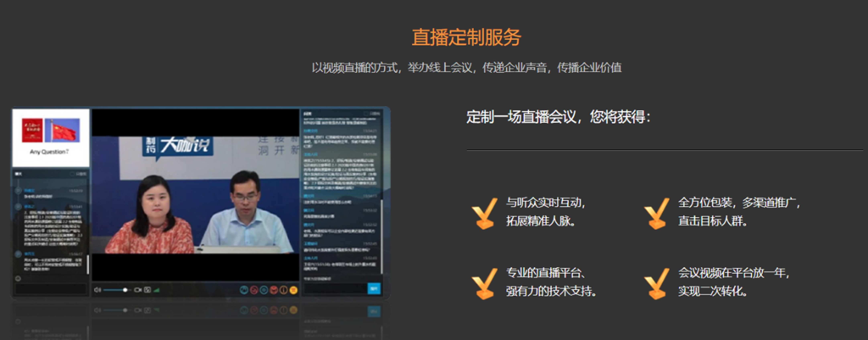This screenshot has height=340, width=868.
Task: Click the left chat text input box
Action: [51, 289]
